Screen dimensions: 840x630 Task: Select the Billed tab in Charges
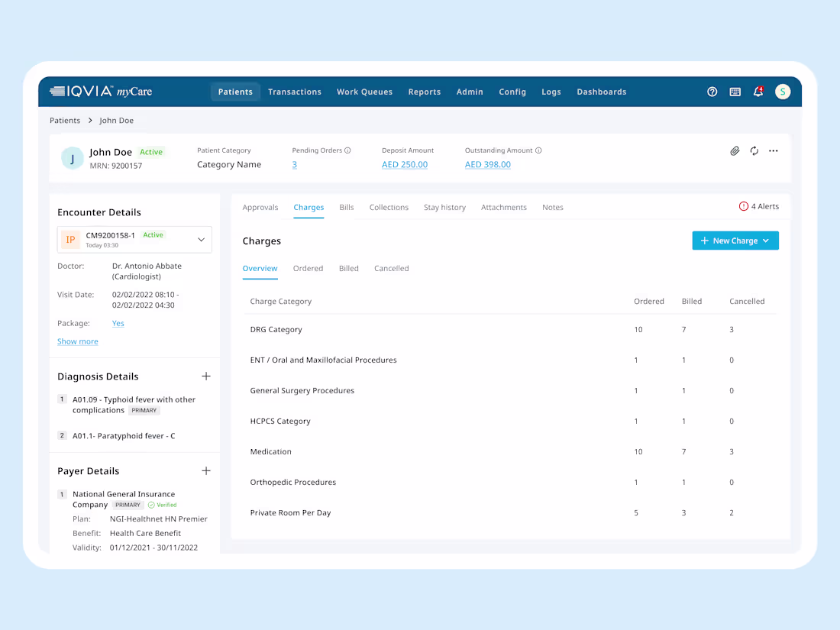click(x=348, y=268)
